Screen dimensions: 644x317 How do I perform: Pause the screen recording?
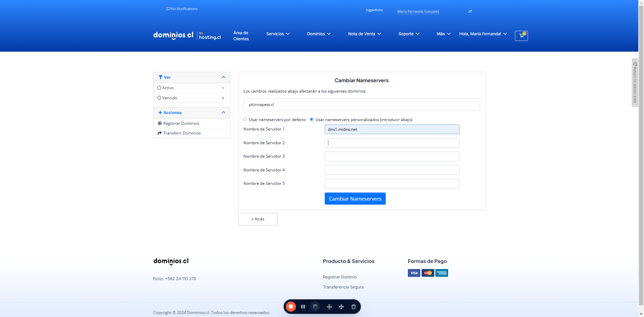pos(303,307)
